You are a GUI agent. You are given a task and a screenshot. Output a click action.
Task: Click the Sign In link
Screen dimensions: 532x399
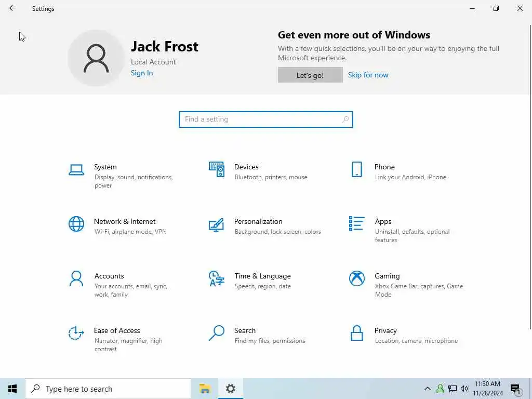tap(142, 73)
